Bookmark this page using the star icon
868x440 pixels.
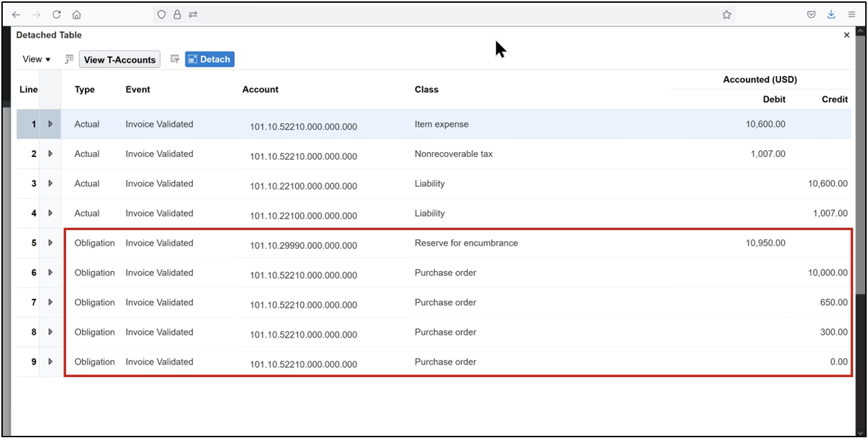[x=726, y=14]
